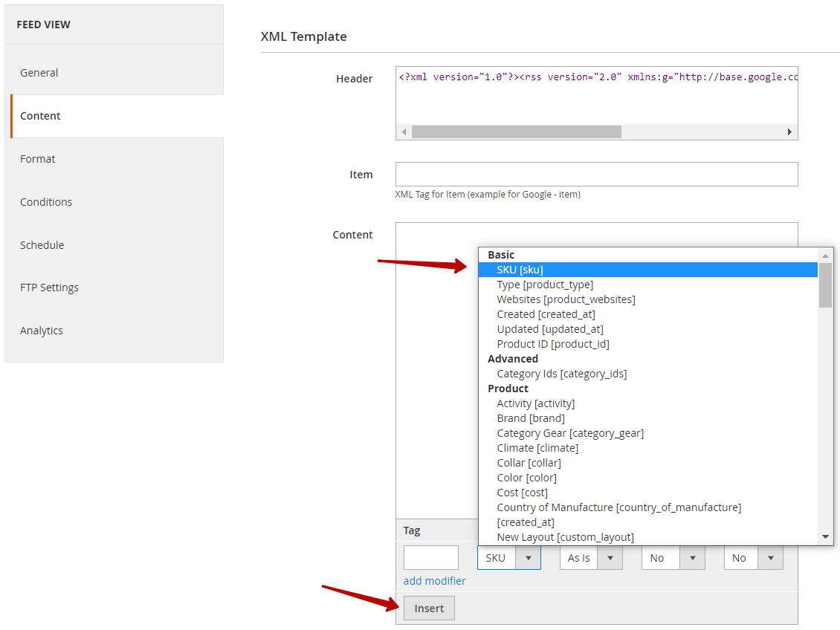
Task: Select Color [color] attribute
Action: click(647, 478)
